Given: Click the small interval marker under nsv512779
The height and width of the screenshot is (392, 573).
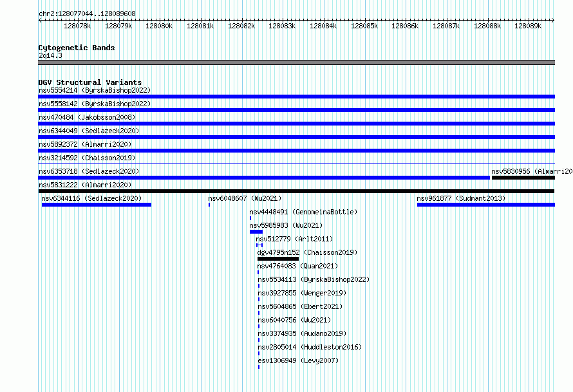Looking at the screenshot, I should point(259,245).
